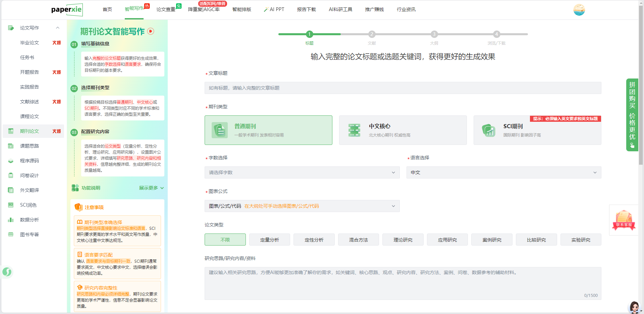Expand 展示更多 in 功能说明

tap(151, 188)
